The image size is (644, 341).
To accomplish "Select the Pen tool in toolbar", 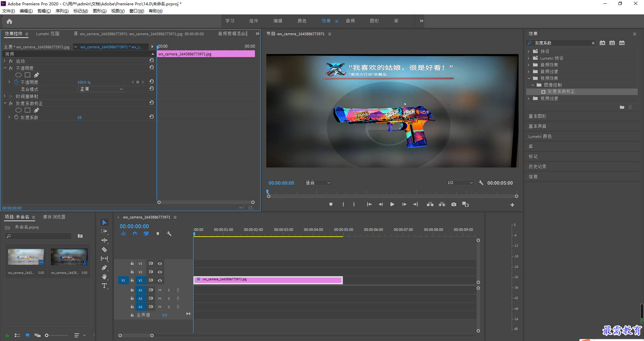I will point(104,267).
